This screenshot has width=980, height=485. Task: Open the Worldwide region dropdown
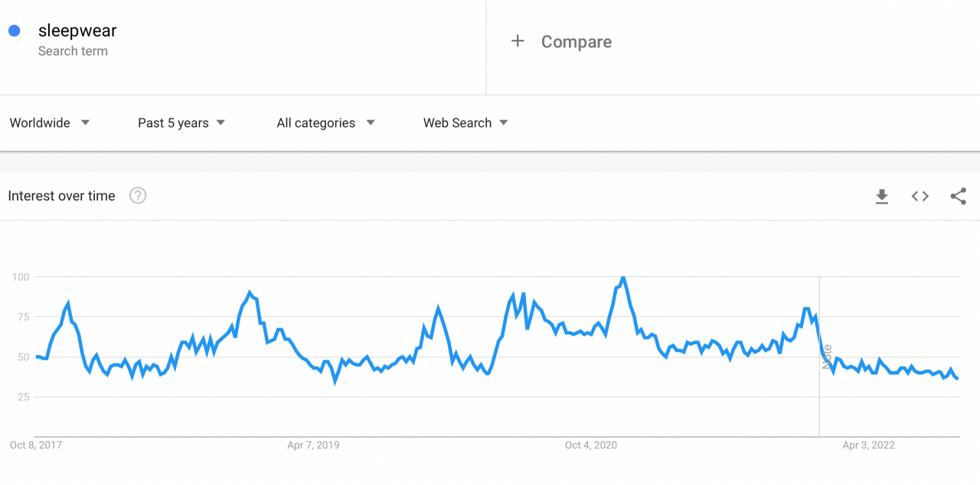tap(50, 122)
